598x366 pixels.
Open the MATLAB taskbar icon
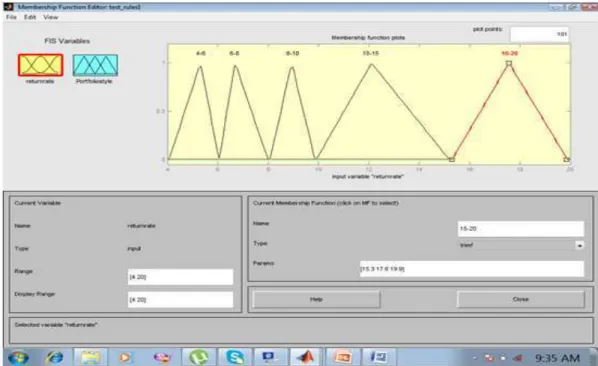(306, 357)
